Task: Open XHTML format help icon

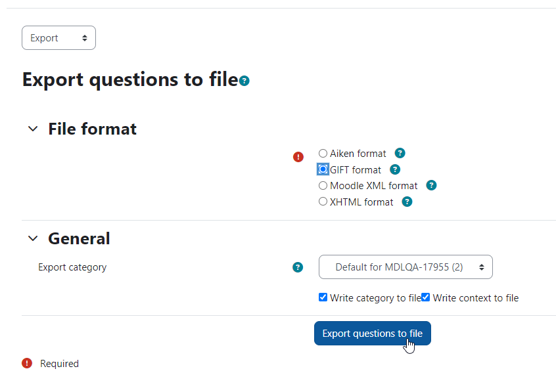Action: click(x=407, y=202)
